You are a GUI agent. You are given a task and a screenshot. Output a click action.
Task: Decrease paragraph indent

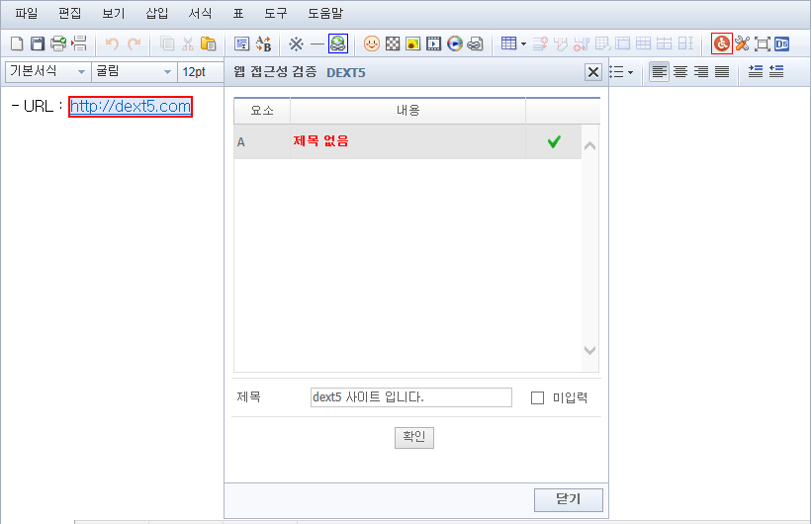click(x=776, y=71)
